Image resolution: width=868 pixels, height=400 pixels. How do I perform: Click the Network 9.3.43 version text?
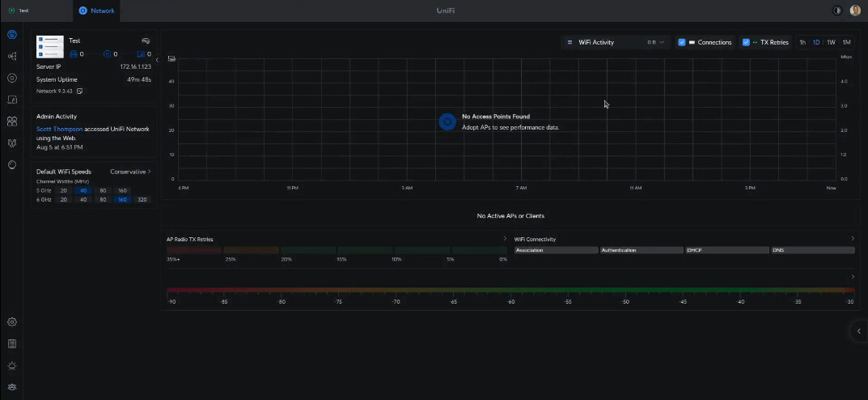pyautogui.click(x=54, y=91)
